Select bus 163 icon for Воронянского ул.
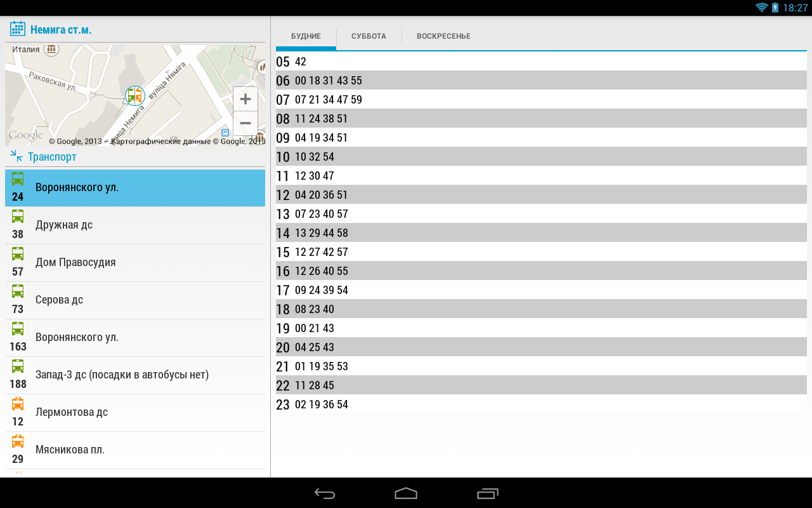 (18, 329)
